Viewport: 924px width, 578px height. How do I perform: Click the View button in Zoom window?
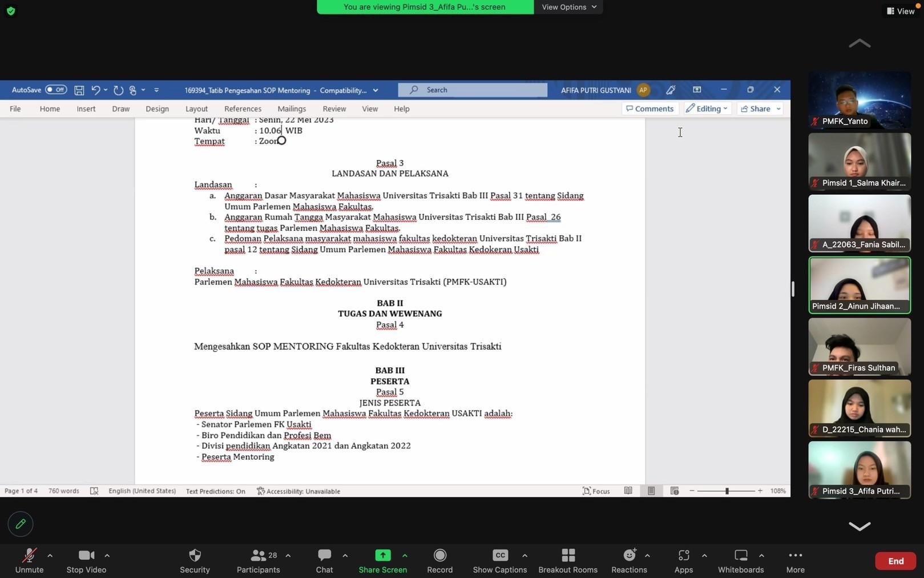tap(901, 11)
